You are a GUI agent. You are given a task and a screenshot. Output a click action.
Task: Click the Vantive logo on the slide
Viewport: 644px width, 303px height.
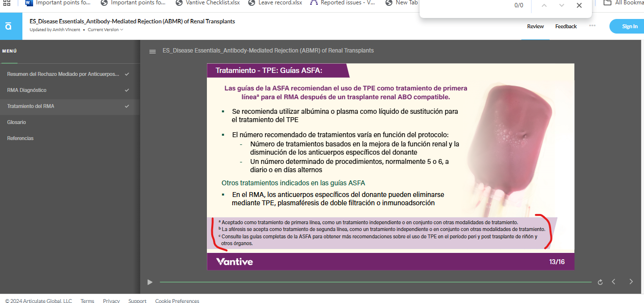(x=235, y=262)
